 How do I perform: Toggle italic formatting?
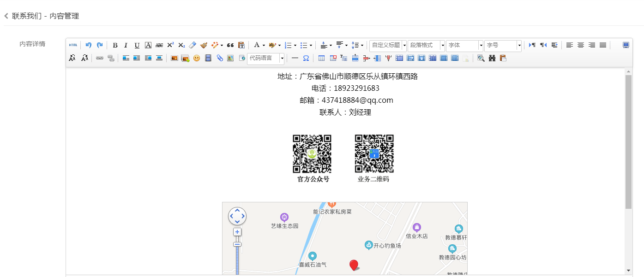tap(126, 45)
